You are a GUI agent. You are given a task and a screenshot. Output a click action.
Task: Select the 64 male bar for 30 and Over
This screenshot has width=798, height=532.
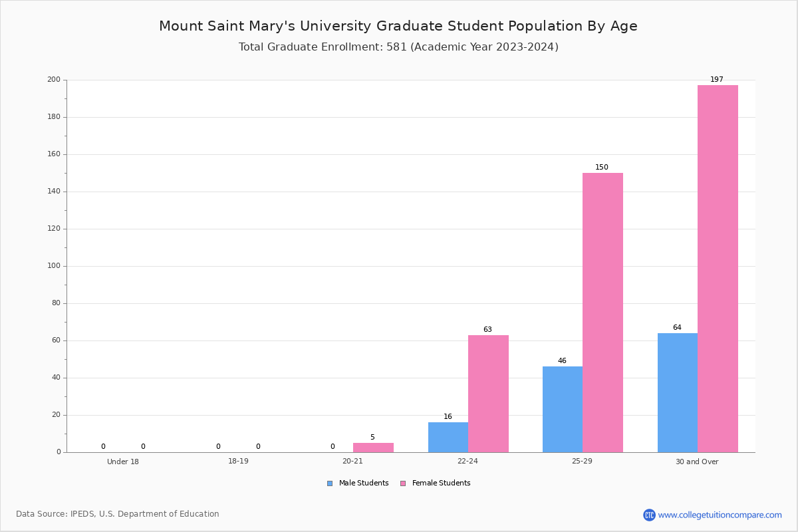(678, 392)
